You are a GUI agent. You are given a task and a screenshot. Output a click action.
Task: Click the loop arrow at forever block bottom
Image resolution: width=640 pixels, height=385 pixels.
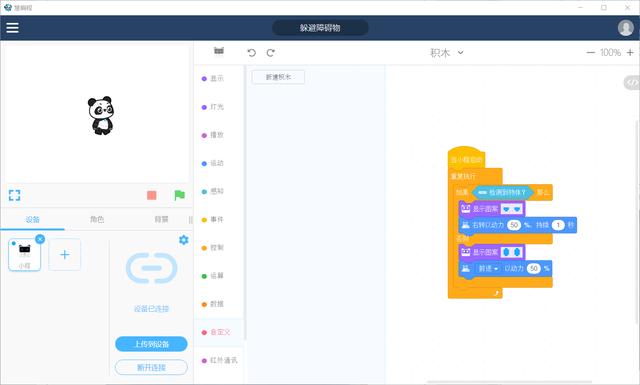click(496, 293)
